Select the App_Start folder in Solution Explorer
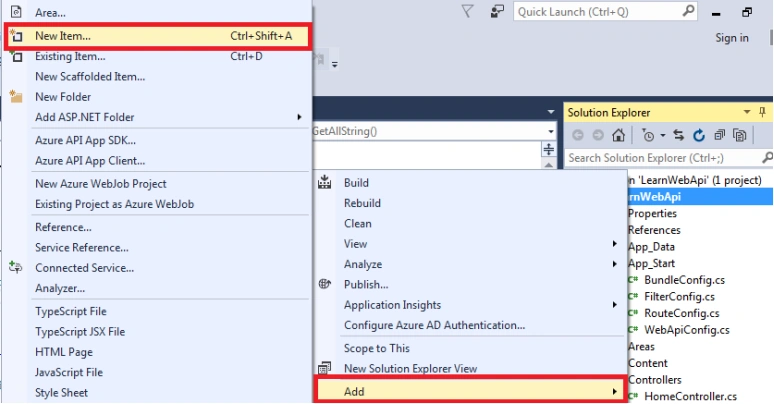This screenshot has height=404, width=774. 651,263
